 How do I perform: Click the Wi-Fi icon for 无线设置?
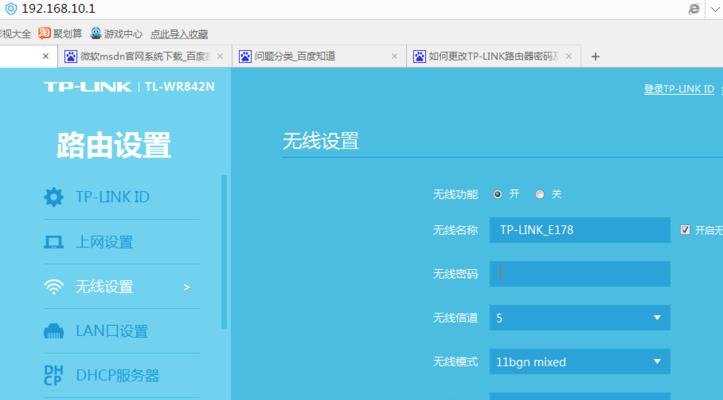tap(53, 287)
